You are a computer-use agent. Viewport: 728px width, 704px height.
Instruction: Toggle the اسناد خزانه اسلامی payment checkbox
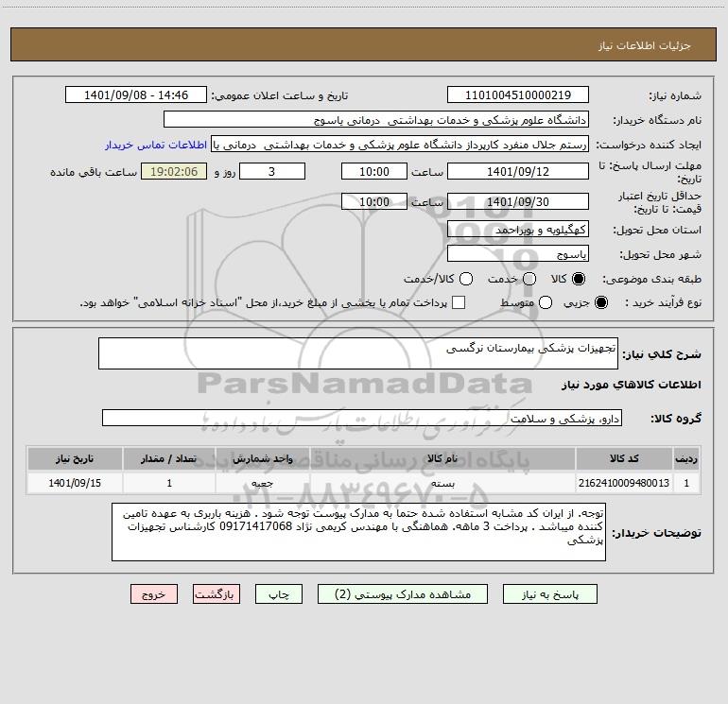tap(459, 302)
